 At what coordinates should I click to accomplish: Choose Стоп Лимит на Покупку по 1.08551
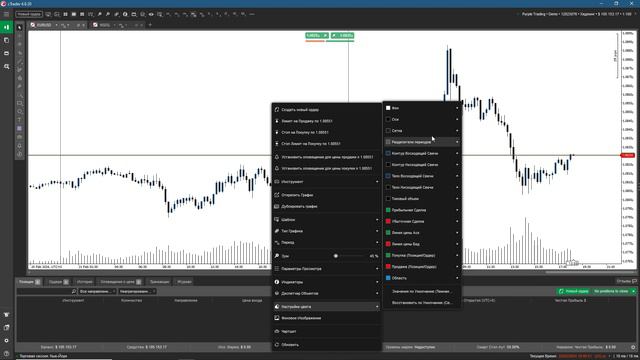point(327,144)
